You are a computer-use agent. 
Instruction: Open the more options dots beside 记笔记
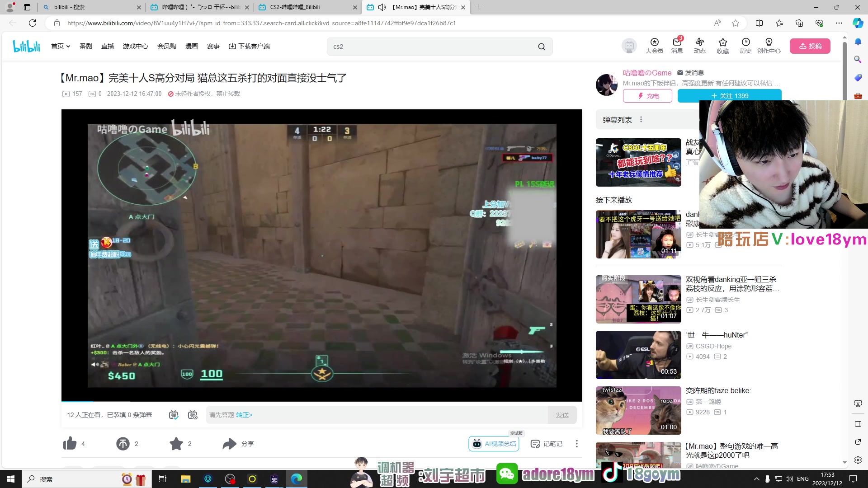(x=576, y=444)
